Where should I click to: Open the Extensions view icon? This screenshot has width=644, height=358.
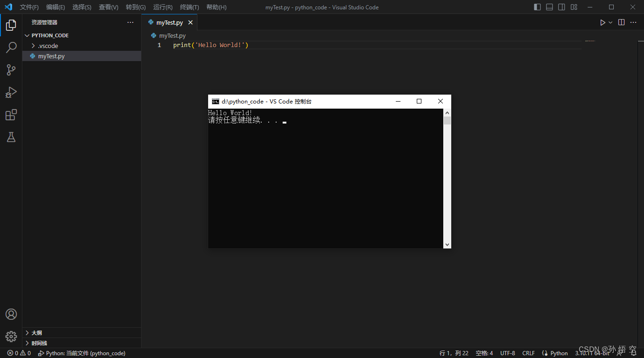tap(11, 115)
